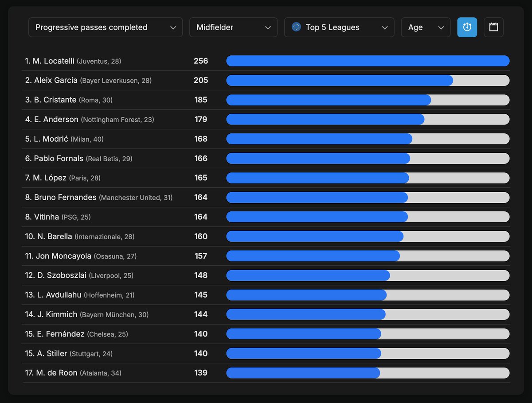Viewport: 532px width, 403px height.
Task: Open the Progressive passes completed dropdown
Action: tap(106, 27)
